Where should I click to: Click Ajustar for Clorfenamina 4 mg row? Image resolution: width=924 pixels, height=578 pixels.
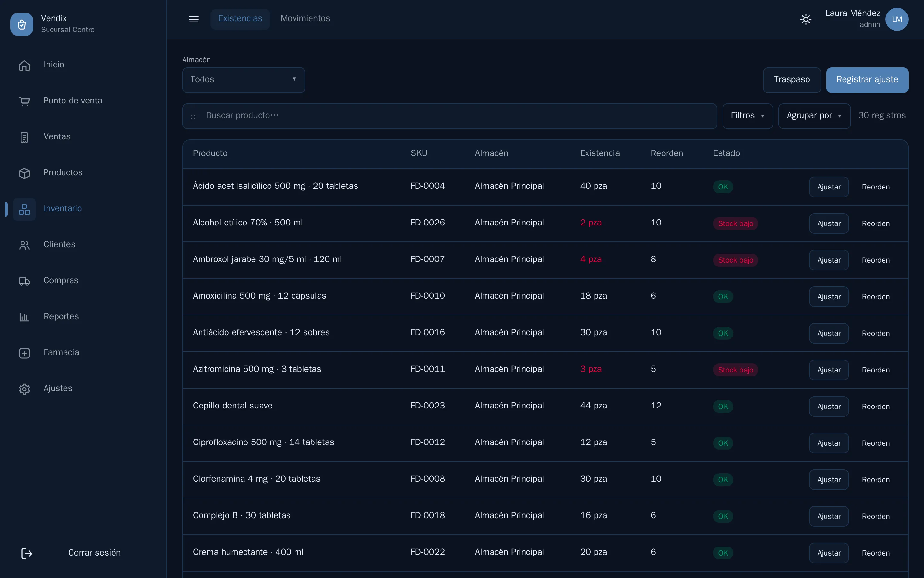pos(828,480)
